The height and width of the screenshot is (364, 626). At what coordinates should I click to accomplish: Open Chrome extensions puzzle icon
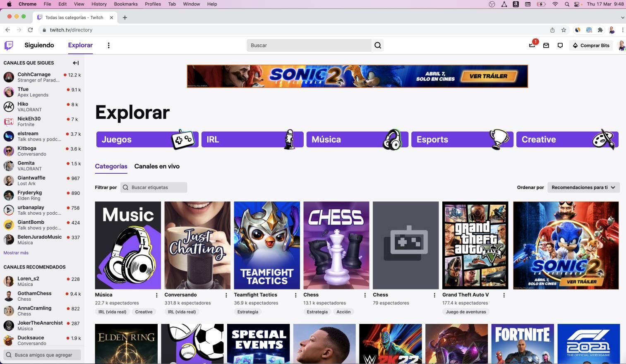pos(600,30)
